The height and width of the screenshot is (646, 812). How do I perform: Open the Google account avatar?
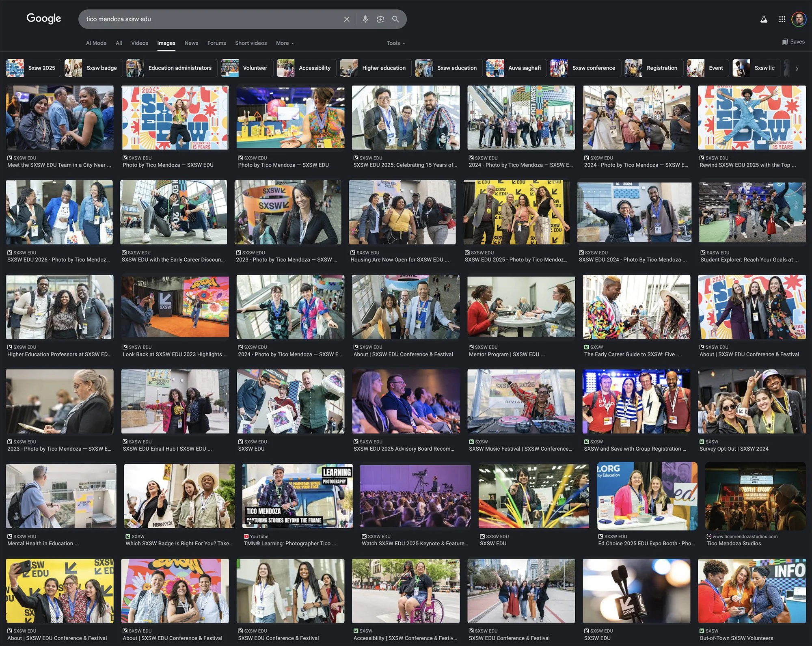coord(799,19)
